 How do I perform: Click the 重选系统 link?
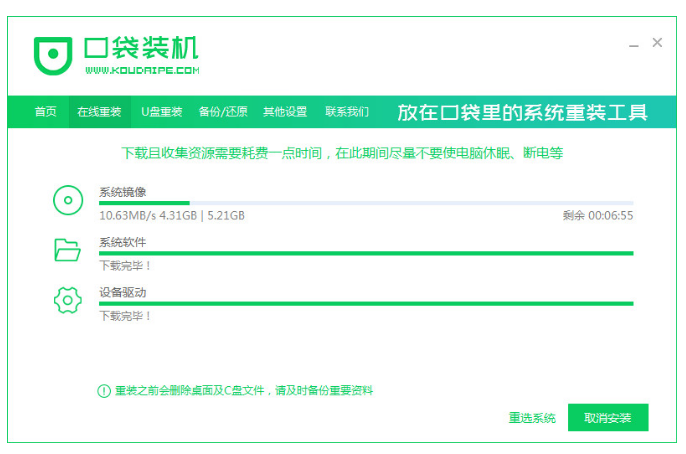(532, 418)
